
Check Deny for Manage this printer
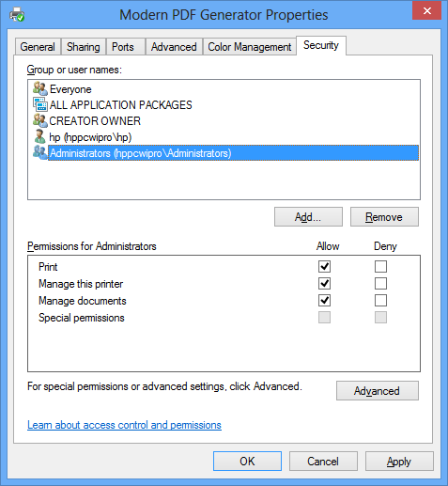click(x=380, y=283)
